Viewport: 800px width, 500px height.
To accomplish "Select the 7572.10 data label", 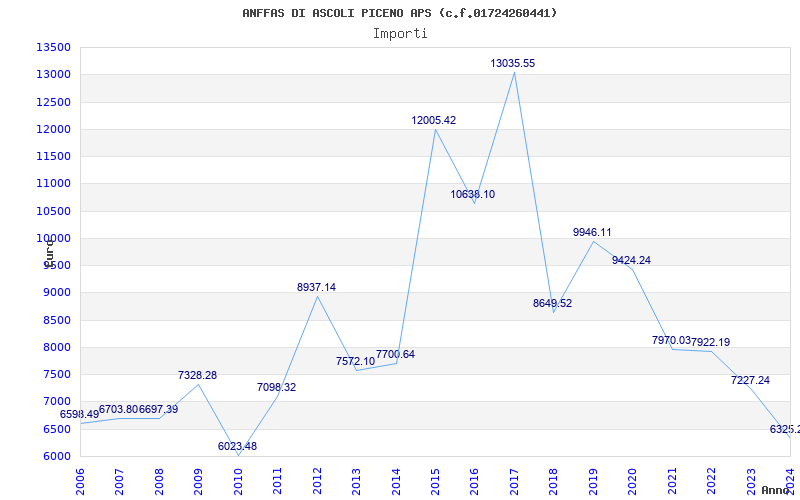I will 356,362.
